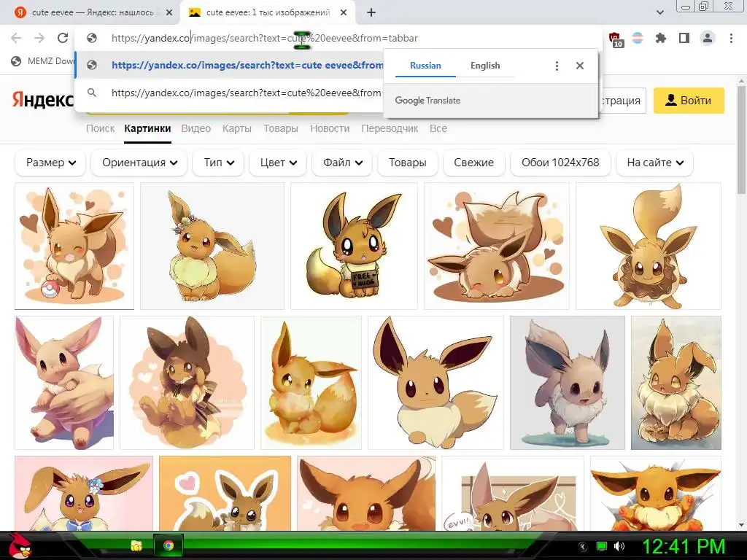Open Eevee thumbnail with flower crown on head
This screenshot has width=747, height=560.
click(x=212, y=246)
